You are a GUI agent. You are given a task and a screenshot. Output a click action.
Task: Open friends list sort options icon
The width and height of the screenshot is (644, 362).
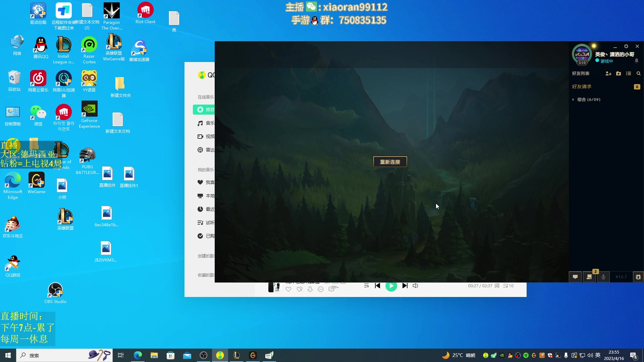(629, 73)
